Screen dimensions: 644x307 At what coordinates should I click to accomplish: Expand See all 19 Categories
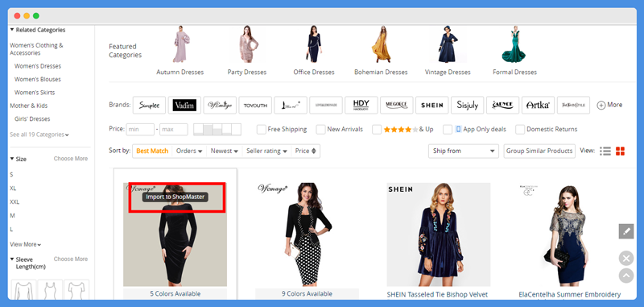(x=39, y=135)
